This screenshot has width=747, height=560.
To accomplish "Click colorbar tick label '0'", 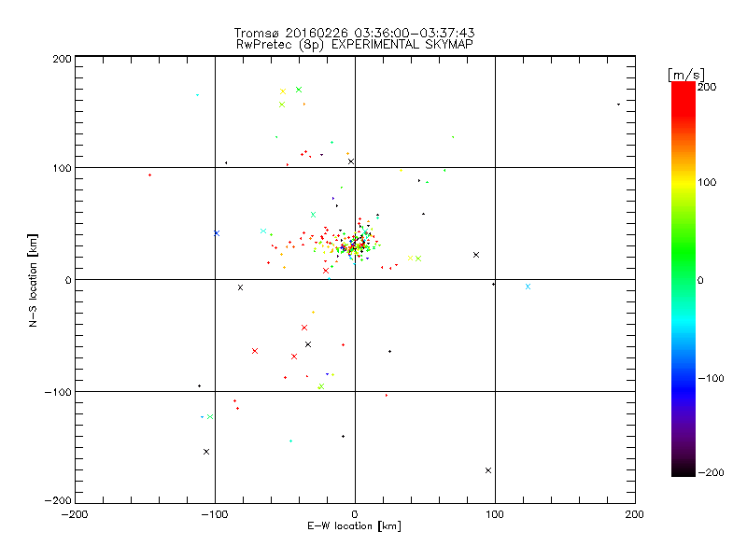I will (x=700, y=281).
